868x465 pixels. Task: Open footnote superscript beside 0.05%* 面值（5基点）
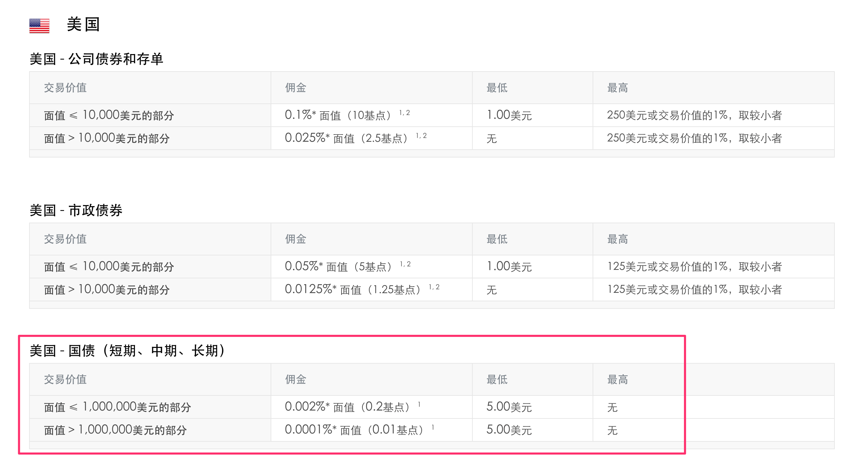click(405, 264)
